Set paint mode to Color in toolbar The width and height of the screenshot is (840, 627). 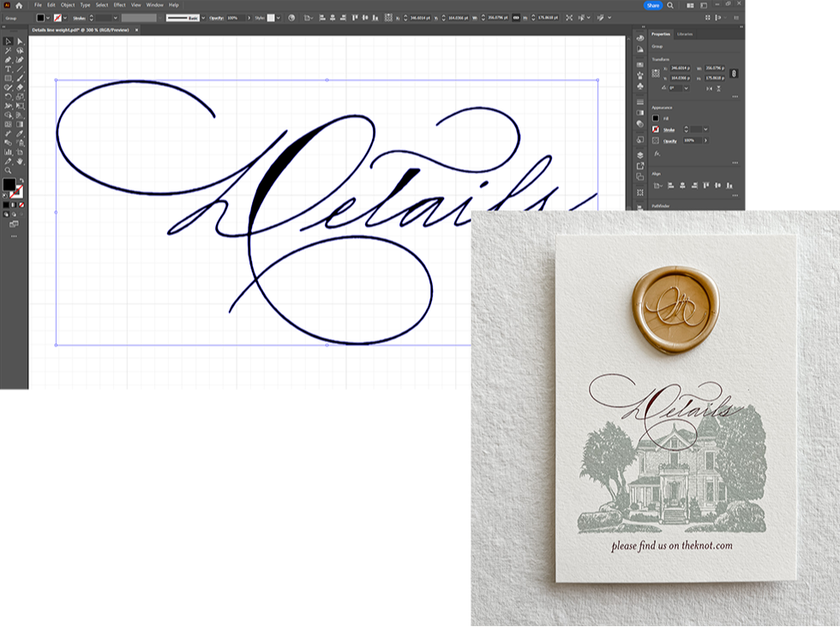click(6, 205)
